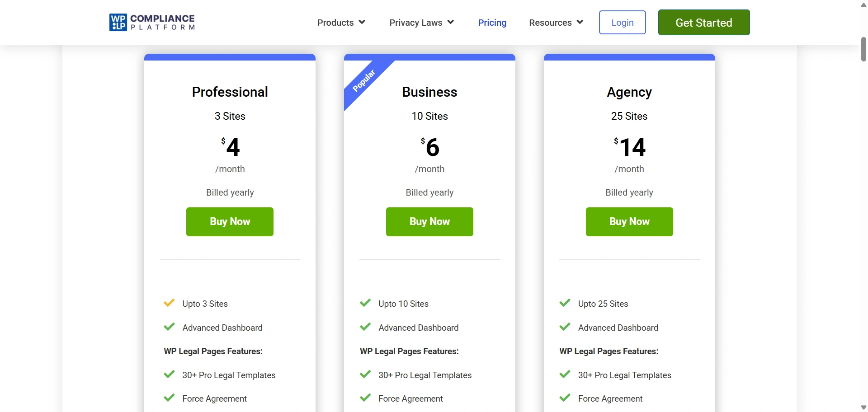Click the Advanced Dashboard checkmark under Agency
The height and width of the screenshot is (412, 868).
(x=565, y=327)
